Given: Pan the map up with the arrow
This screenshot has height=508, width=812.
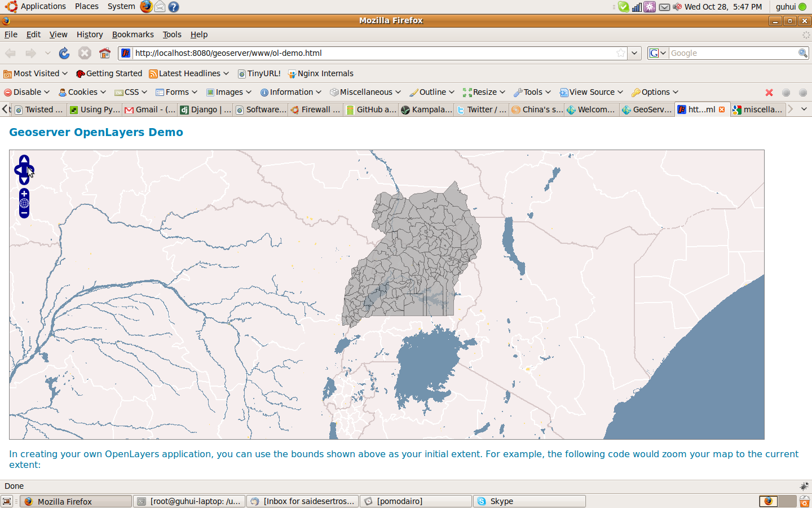Looking at the screenshot, I should [x=24, y=160].
